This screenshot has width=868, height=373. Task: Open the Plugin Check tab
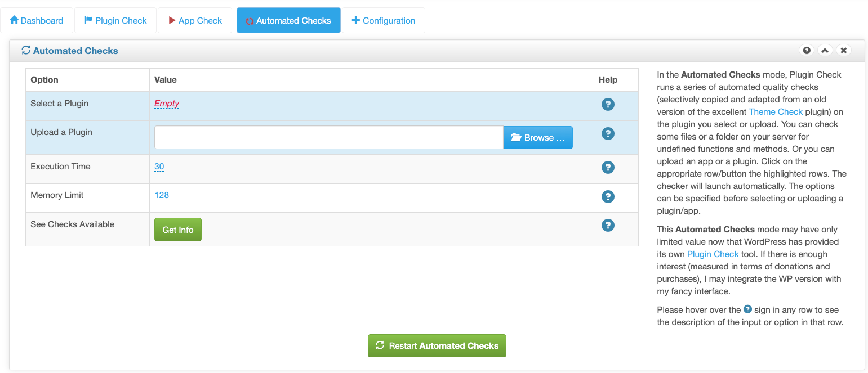(x=115, y=20)
